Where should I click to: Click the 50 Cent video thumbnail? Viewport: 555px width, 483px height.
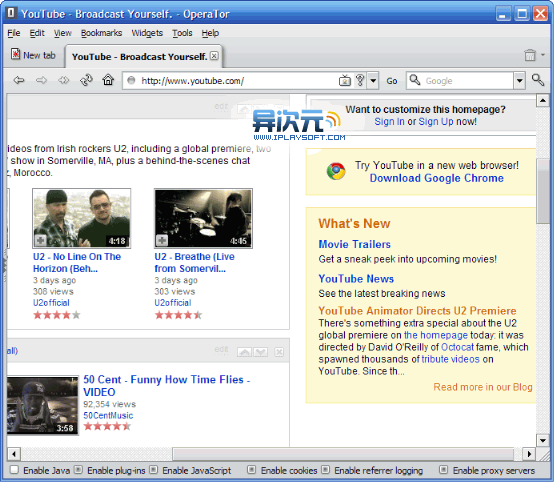[x=42, y=406]
